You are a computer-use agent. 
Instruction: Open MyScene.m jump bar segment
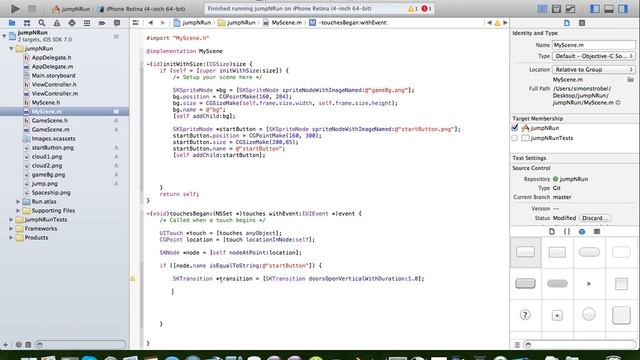[282, 23]
